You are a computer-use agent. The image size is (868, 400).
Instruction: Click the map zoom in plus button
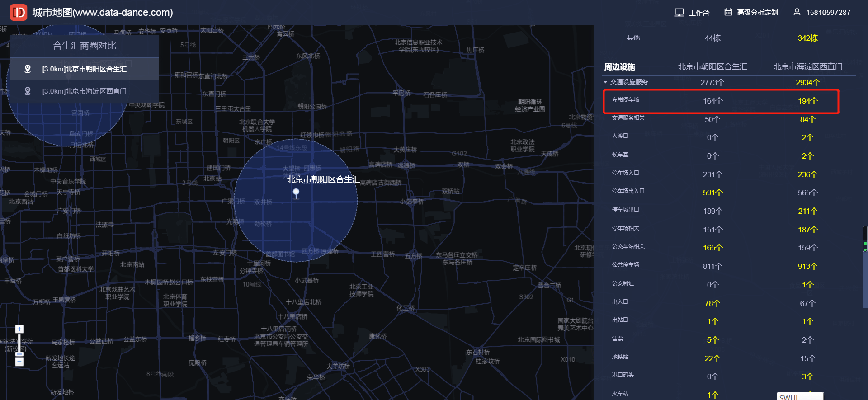19,329
